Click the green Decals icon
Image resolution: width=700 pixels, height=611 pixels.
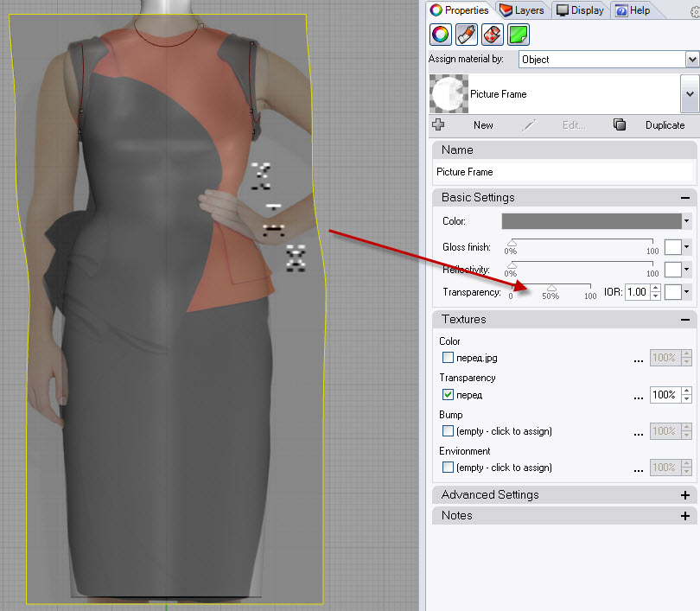click(x=519, y=35)
